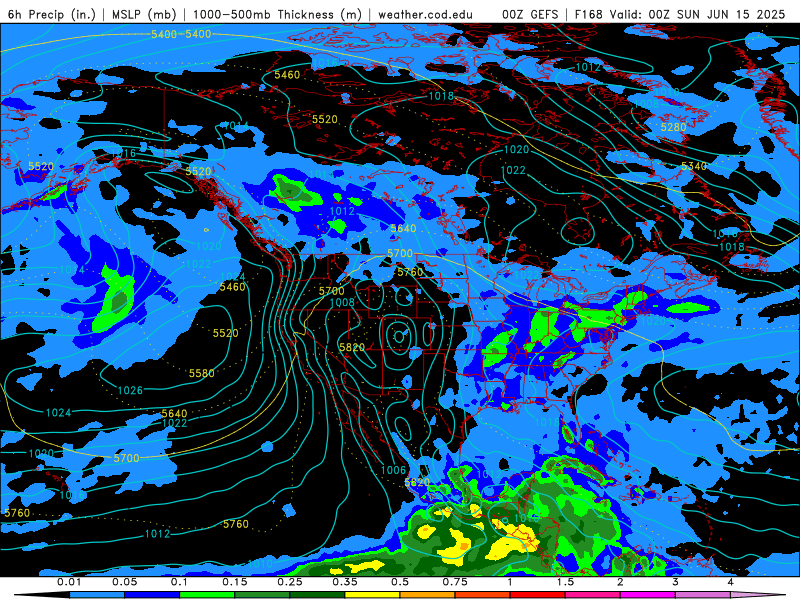The width and height of the screenshot is (800, 600).
Task: Click the 0.01 legend value
Action: (69, 582)
